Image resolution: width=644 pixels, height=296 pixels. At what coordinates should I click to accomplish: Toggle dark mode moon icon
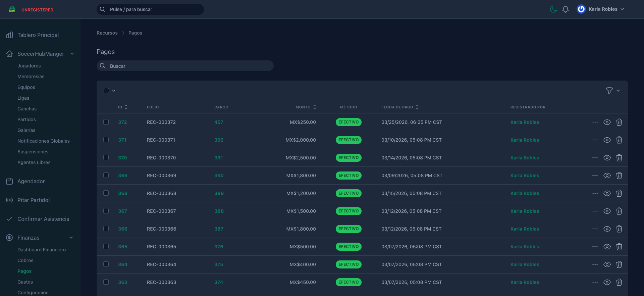(x=553, y=9)
